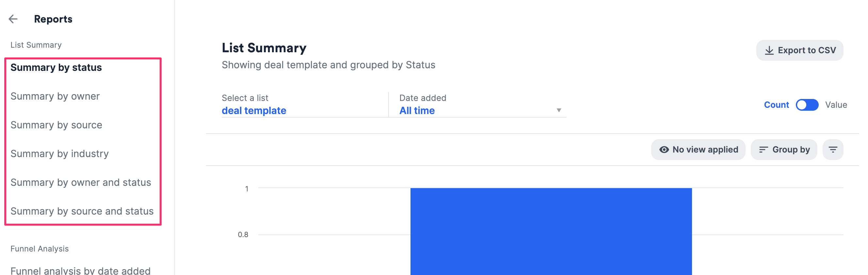This screenshot has width=868, height=275.
Task: Open the deal template list selector
Action: [254, 110]
